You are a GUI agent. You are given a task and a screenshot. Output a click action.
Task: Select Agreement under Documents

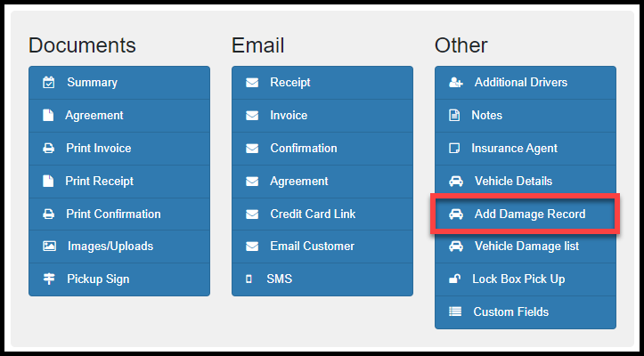tap(119, 116)
